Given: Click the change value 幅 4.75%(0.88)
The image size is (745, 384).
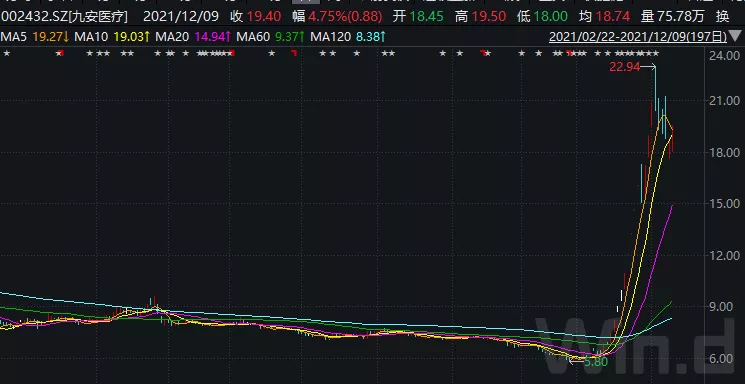Looking at the screenshot, I should [337, 17].
